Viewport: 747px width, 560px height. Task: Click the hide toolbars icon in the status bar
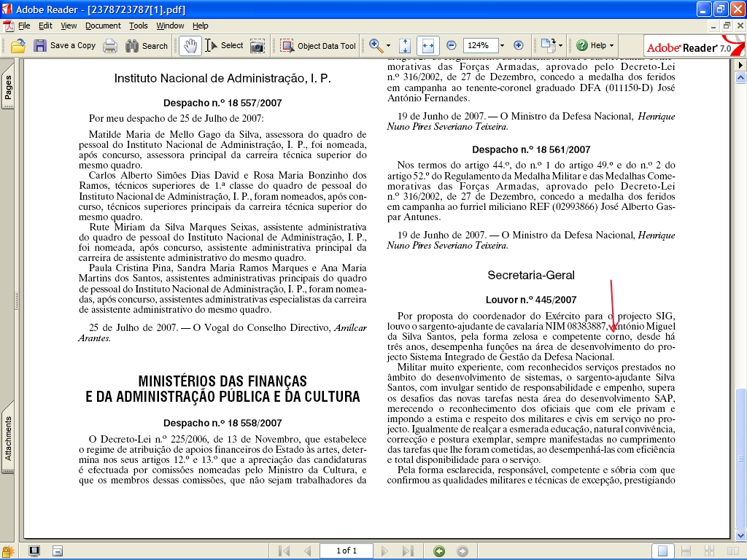pyautogui.click(x=57, y=551)
